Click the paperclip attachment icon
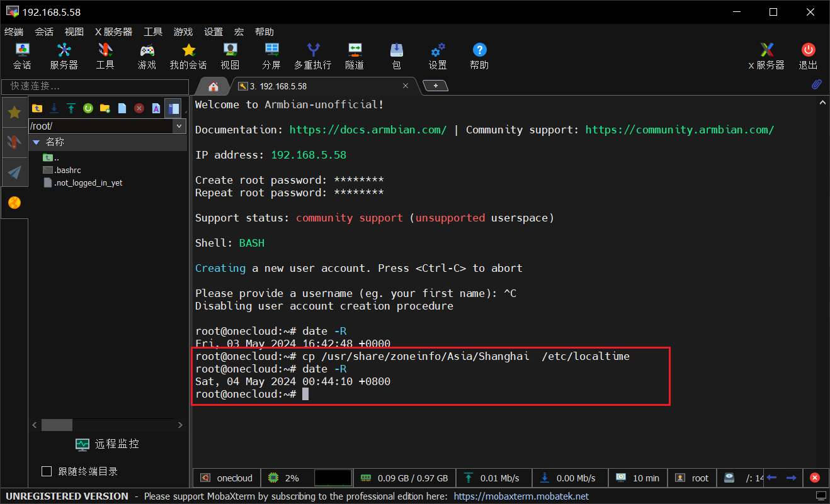 coord(817,84)
